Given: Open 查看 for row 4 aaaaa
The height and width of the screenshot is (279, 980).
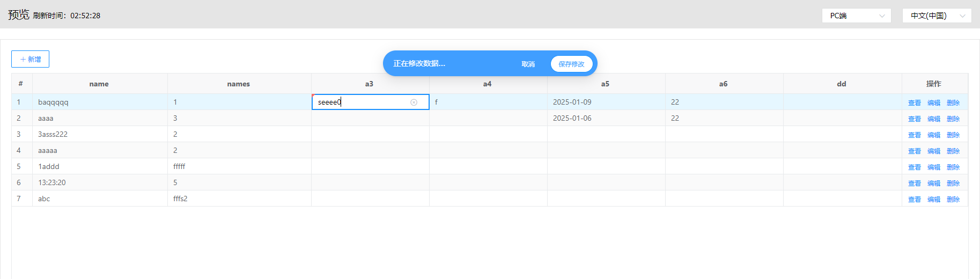Looking at the screenshot, I should click(914, 151).
